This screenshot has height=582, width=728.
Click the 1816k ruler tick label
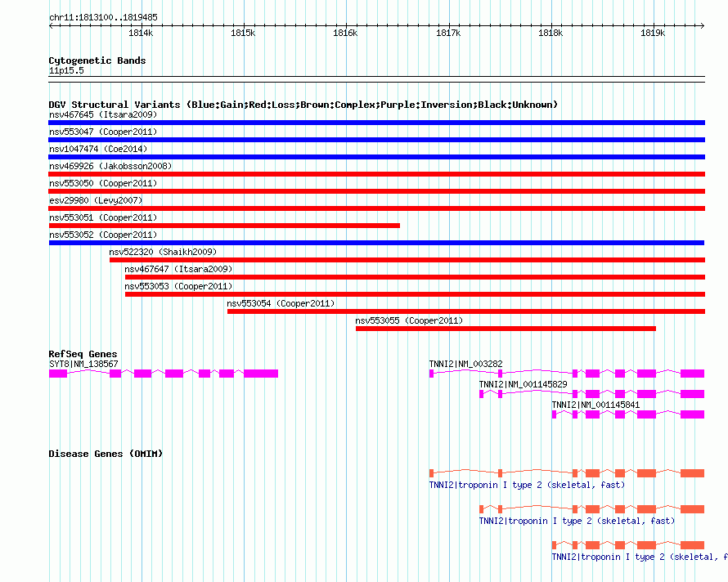tap(345, 33)
